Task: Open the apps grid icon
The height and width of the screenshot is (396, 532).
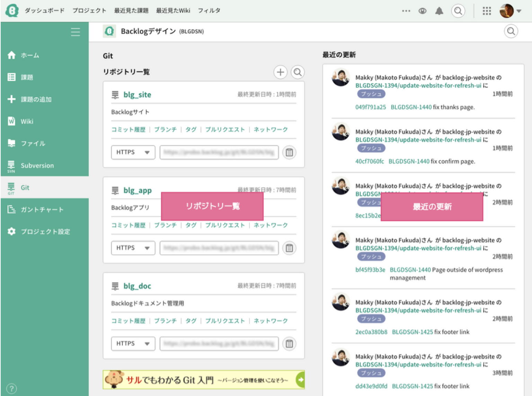Action: click(x=487, y=11)
